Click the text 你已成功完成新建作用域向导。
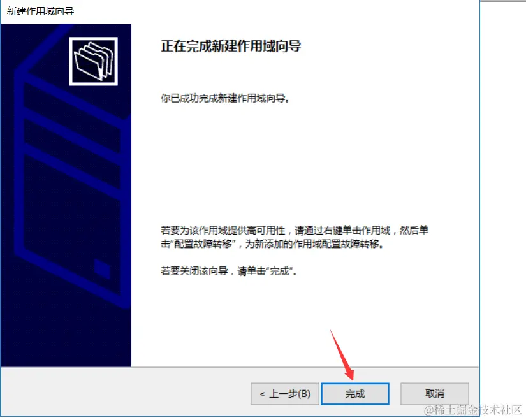 (x=225, y=98)
